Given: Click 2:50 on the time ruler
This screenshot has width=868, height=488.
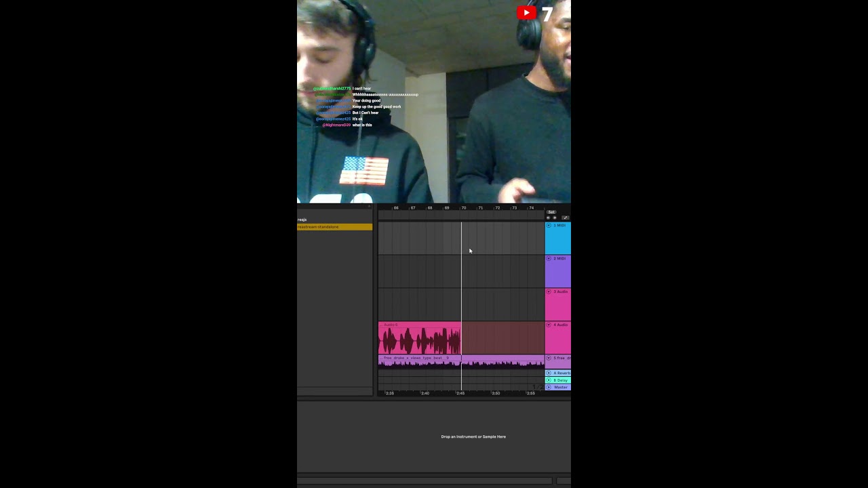Looking at the screenshot, I should point(496,393).
